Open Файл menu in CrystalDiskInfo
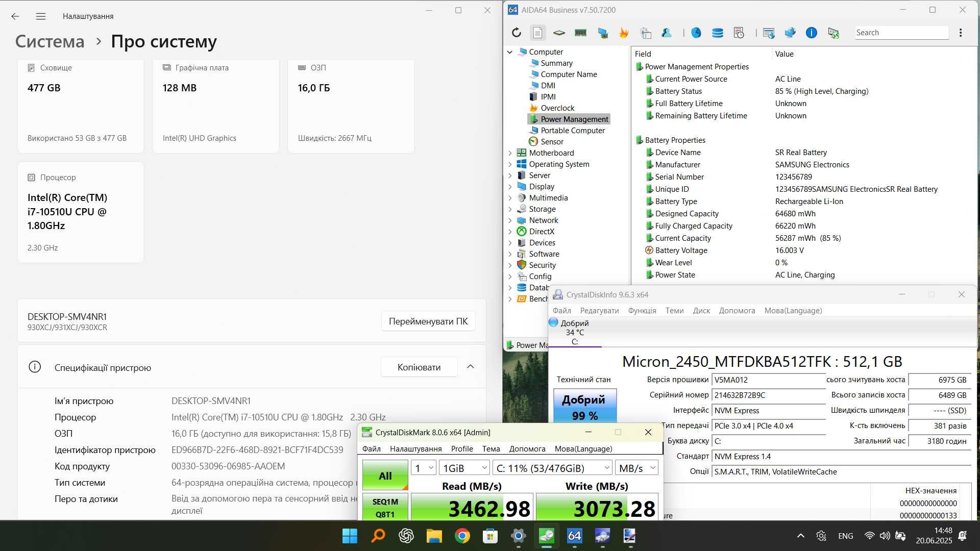 point(561,311)
